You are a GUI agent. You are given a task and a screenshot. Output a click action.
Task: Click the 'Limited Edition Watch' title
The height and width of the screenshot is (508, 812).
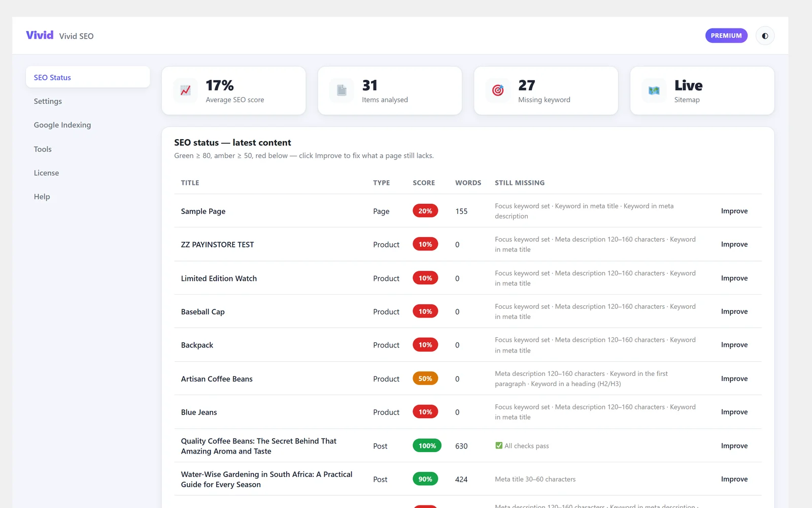point(219,278)
